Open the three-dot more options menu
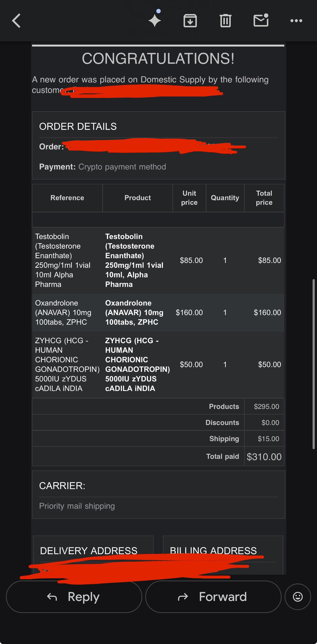The width and height of the screenshot is (317, 644). pyautogui.click(x=296, y=21)
